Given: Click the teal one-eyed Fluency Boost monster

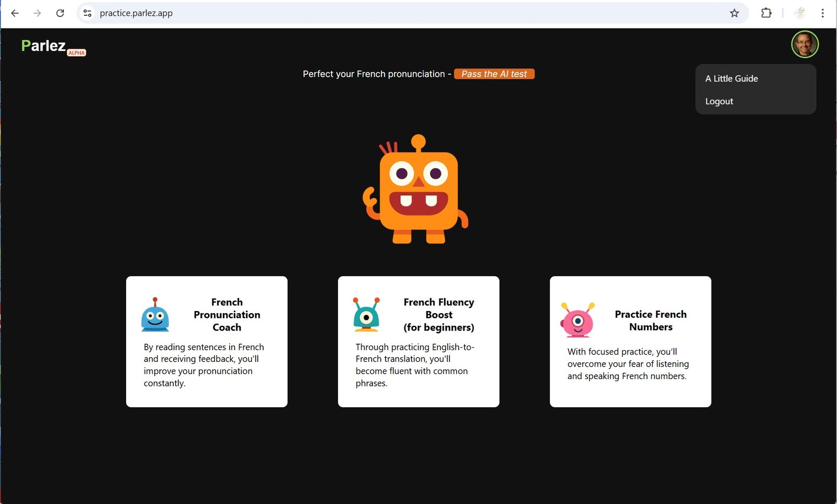Looking at the screenshot, I should tap(366, 315).
